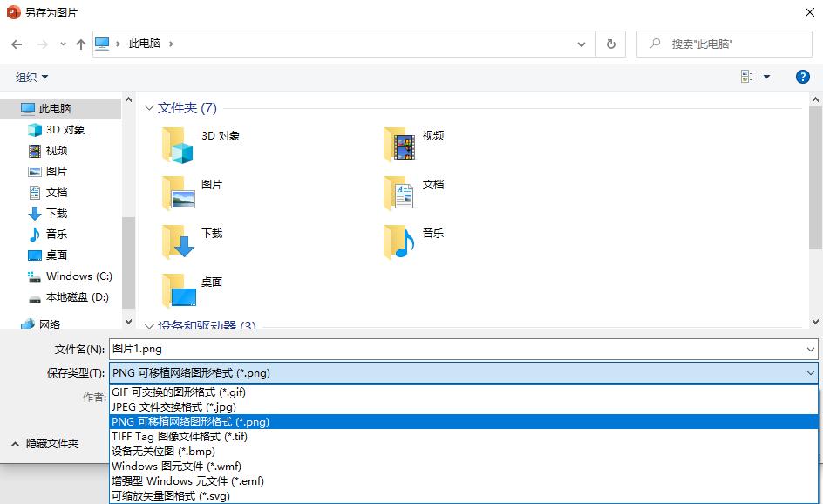The width and height of the screenshot is (823, 504).
Task: Click the search box for 此电脑
Action: pyautogui.click(x=724, y=44)
